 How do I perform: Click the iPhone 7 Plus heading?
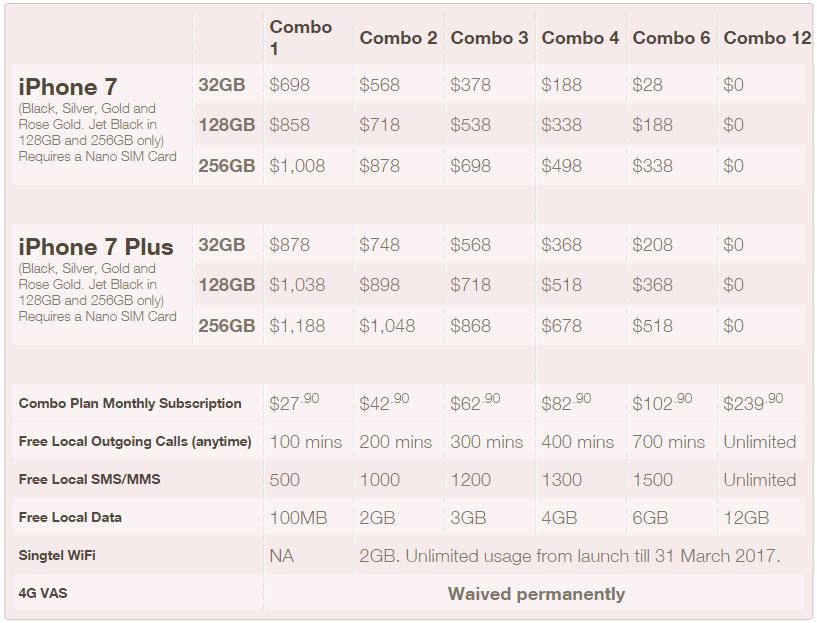coord(96,247)
